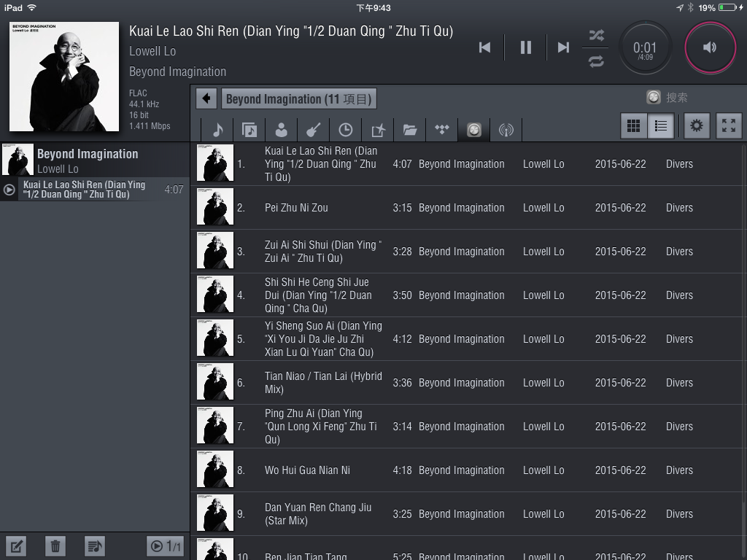Image resolution: width=747 pixels, height=560 pixels.
Task: Click the delete playlist trash icon
Action: click(55, 545)
